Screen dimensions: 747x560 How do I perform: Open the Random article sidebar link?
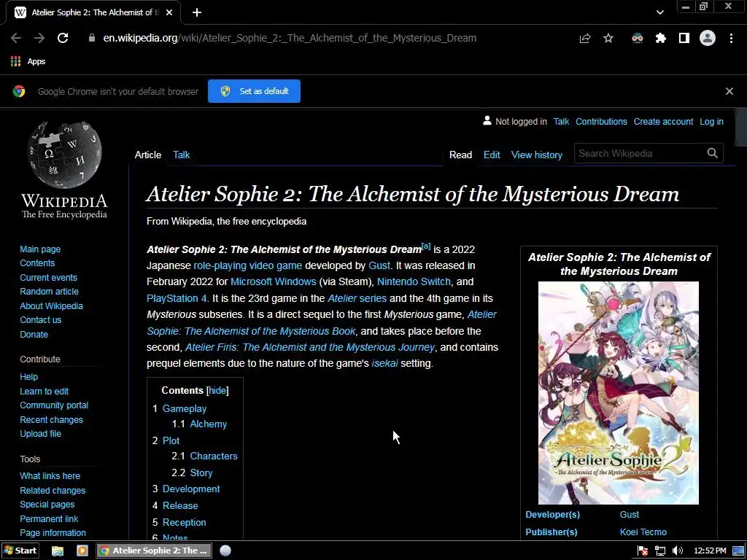(49, 292)
